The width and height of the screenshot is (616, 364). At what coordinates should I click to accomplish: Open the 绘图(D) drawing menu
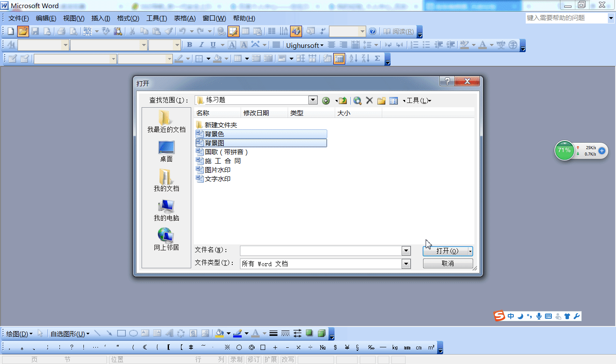pyautogui.click(x=19, y=334)
